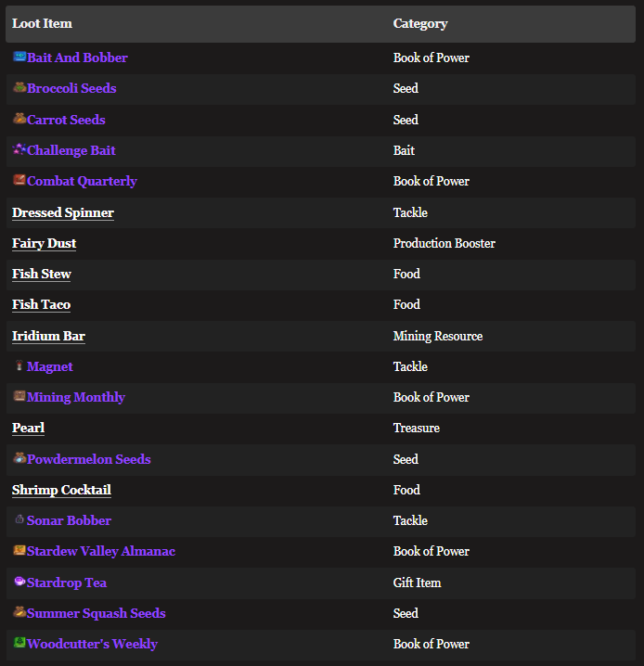Screen dimensions: 644x666
Task: Click the Magnet tackle icon
Action: 19,366
